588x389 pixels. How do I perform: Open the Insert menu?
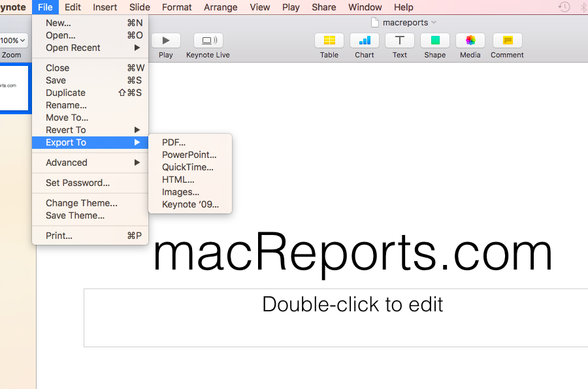pyautogui.click(x=105, y=7)
